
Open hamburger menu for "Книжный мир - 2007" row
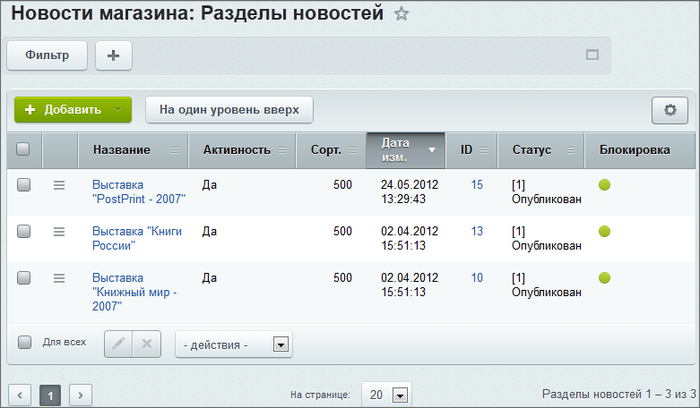(59, 278)
